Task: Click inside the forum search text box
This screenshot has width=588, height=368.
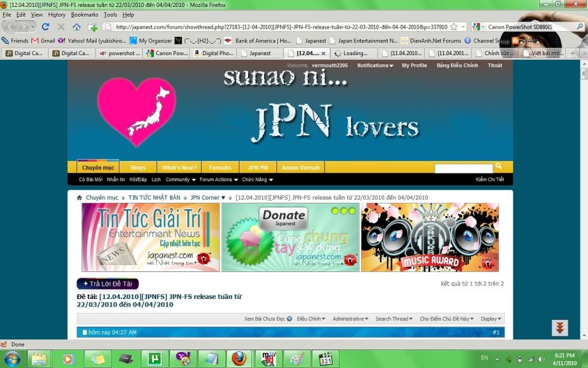Action: [463, 168]
